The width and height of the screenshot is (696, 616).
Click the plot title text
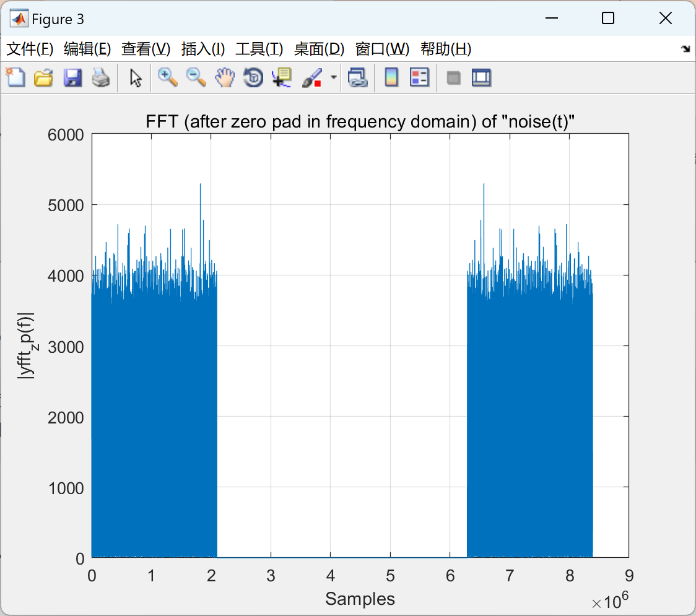(x=360, y=121)
